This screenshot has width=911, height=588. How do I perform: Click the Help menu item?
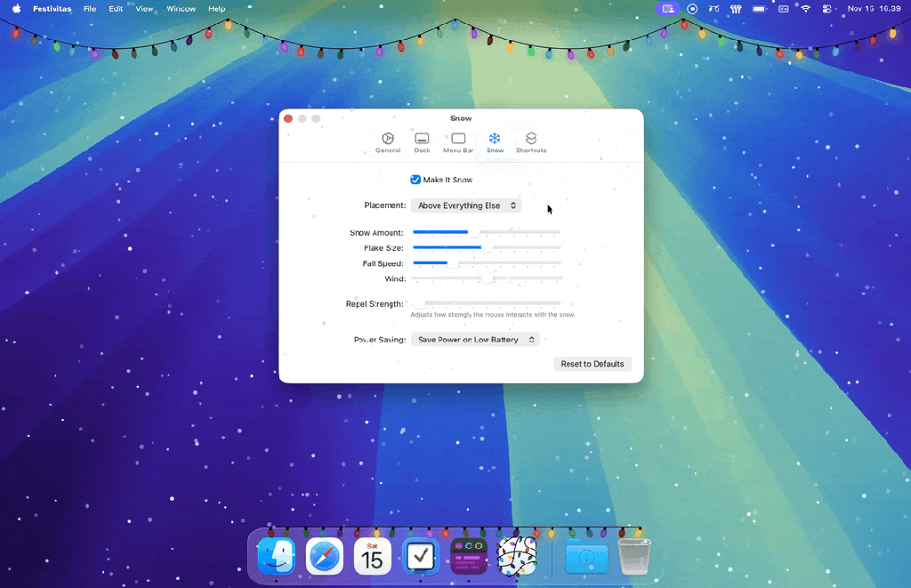pos(216,8)
